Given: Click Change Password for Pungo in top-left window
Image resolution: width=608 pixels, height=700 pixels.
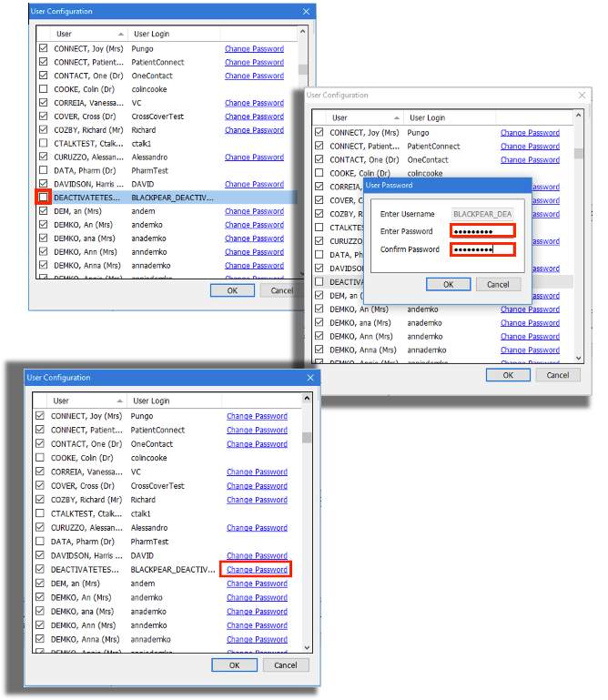Looking at the screenshot, I should click(x=255, y=48).
